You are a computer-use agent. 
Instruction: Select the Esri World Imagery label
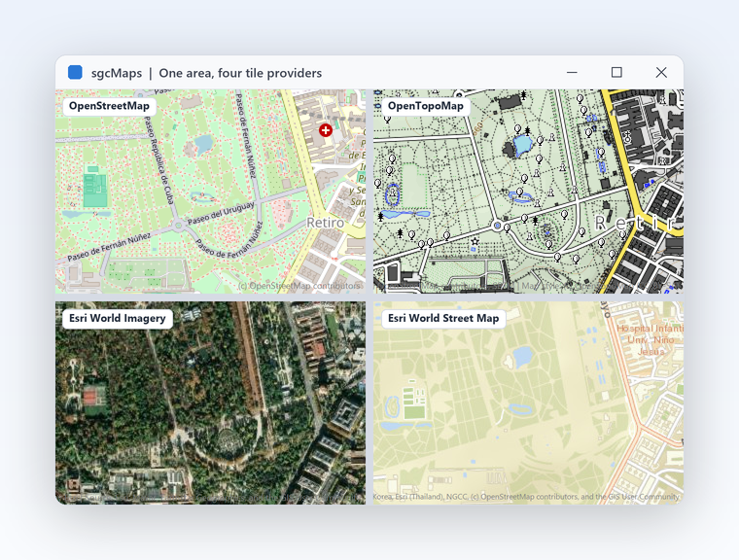click(x=118, y=318)
